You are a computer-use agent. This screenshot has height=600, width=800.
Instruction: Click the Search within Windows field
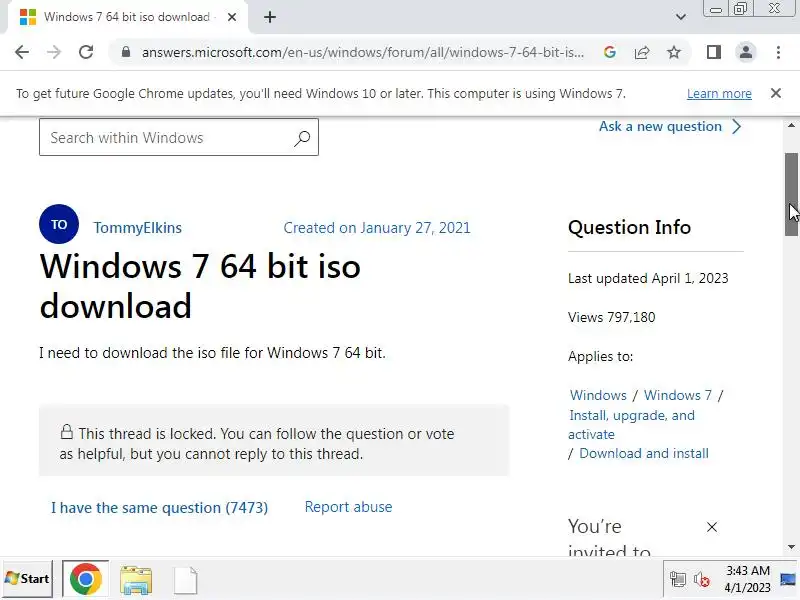tap(179, 137)
